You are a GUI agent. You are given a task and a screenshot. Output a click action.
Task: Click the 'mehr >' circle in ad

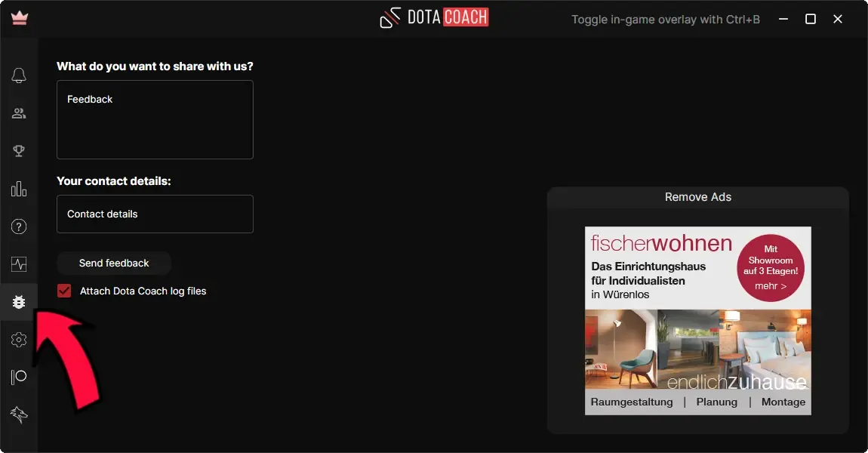(771, 268)
